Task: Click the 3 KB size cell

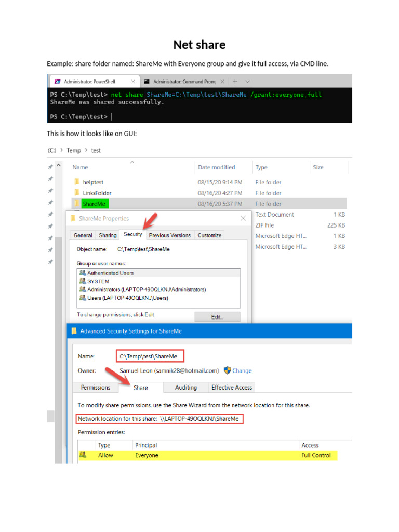Action: 339,247
